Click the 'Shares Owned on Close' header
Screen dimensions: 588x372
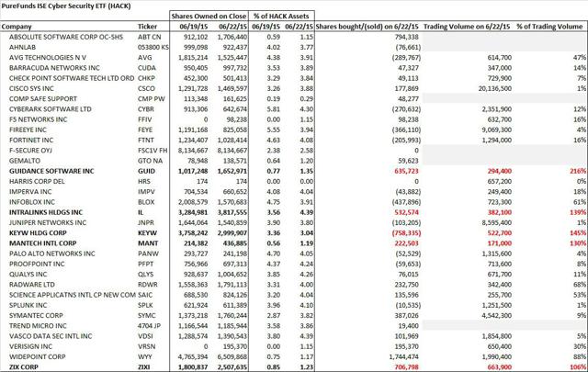209,17
